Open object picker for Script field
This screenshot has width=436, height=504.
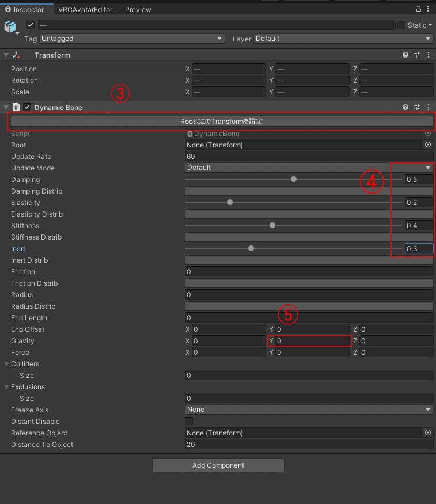click(427, 133)
